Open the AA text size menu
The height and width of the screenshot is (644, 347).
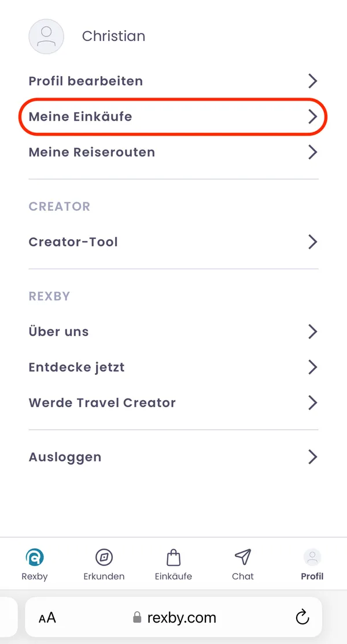pyautogui.click(x=47, y=618)
